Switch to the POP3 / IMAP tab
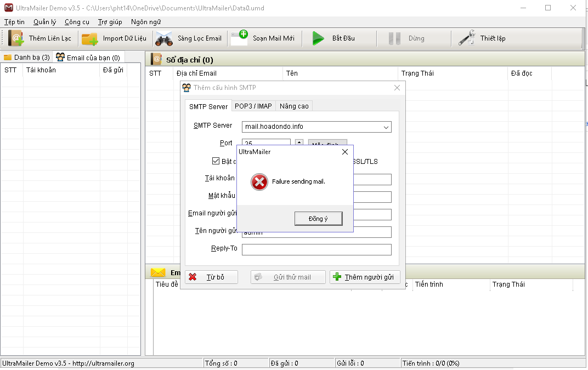 (253, 106)
